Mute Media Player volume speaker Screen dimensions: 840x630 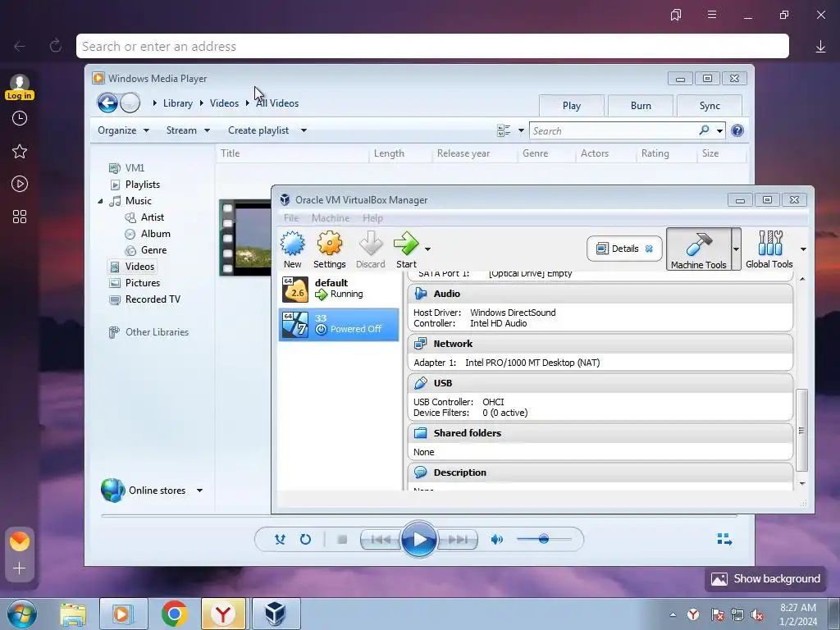click(x=496, y=539)
